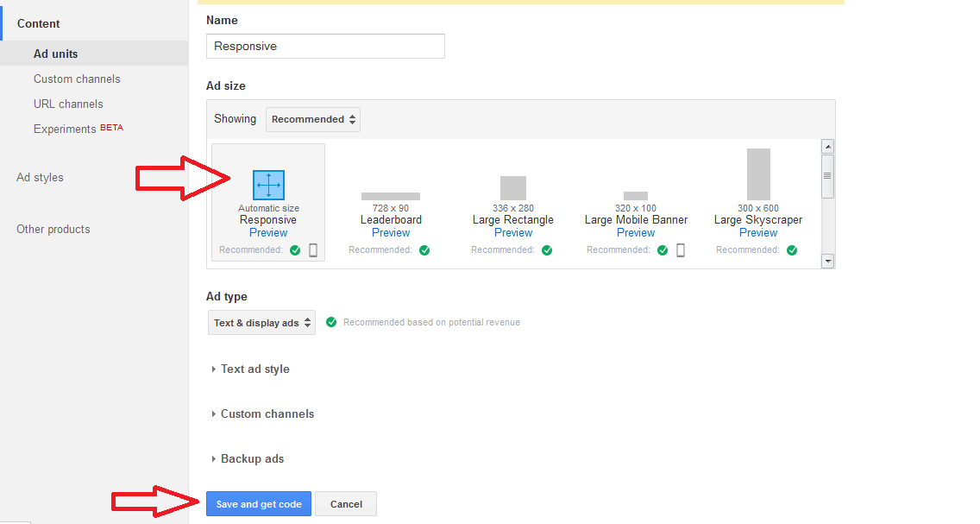The height and width of the screenshot is (524, 980).
Task: Expand the Text ad style section
Action: coord(251,369)
